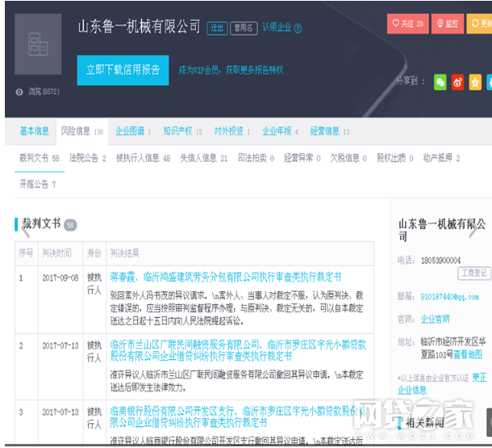Click the 关注 20 follow button
This screenshot has height=448, width=492.
[x=407, y=23]
